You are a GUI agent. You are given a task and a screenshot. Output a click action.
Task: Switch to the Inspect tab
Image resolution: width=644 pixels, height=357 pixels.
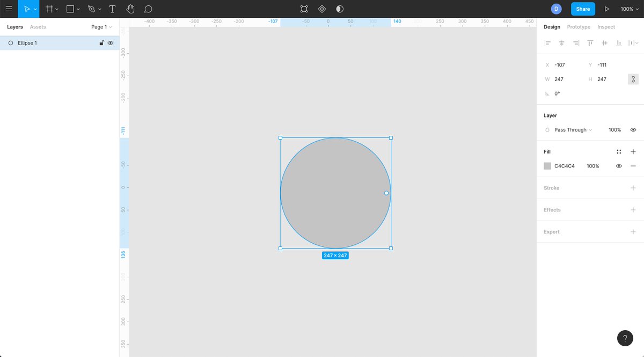click(x=606, y=27)
